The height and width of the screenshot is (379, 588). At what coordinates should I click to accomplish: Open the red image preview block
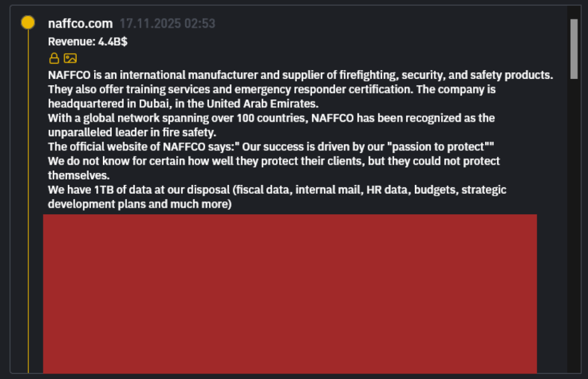tap(290, 294)
